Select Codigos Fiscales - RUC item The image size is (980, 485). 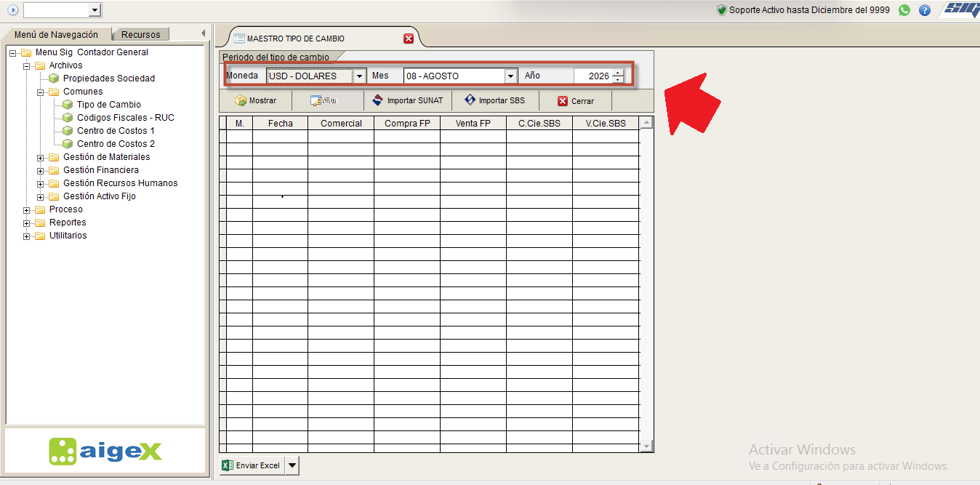tap(126, 118)
